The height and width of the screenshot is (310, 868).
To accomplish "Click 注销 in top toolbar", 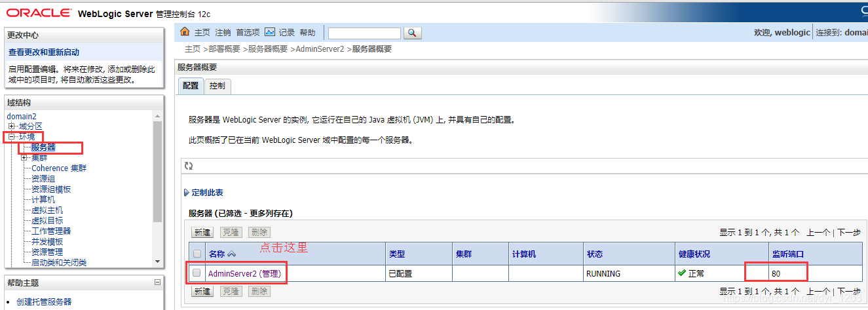I will pos(223,33).
